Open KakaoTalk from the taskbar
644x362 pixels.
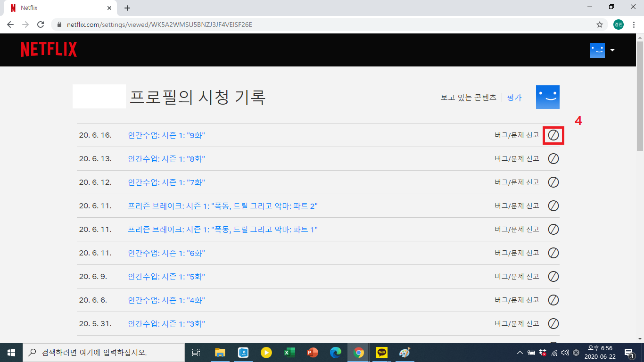(x=381, y=352)
